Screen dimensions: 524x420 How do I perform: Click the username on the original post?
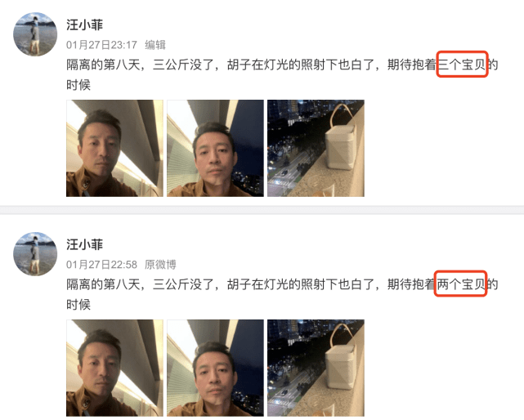[x=84, y=244]
